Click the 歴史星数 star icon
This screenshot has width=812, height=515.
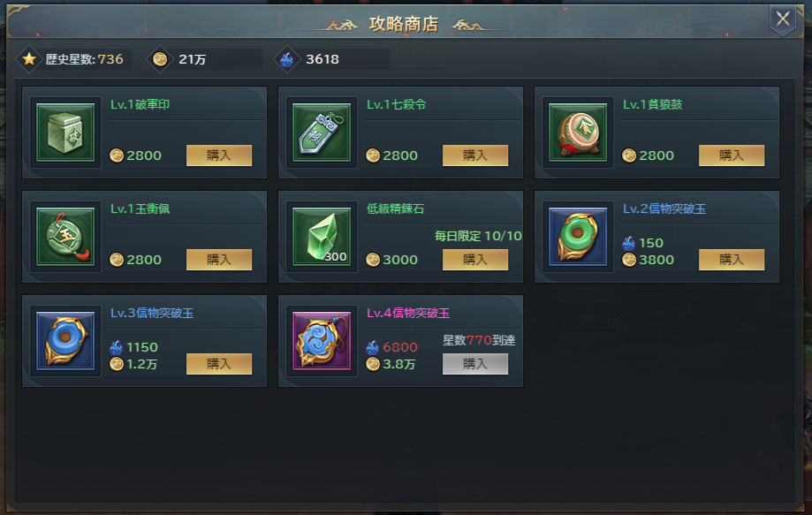pyautogui.click(x=29, y=59)
